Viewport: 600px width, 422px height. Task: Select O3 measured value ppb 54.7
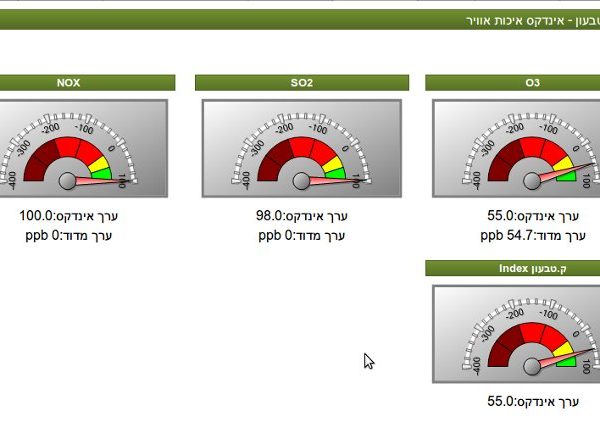tap(533, 235)
